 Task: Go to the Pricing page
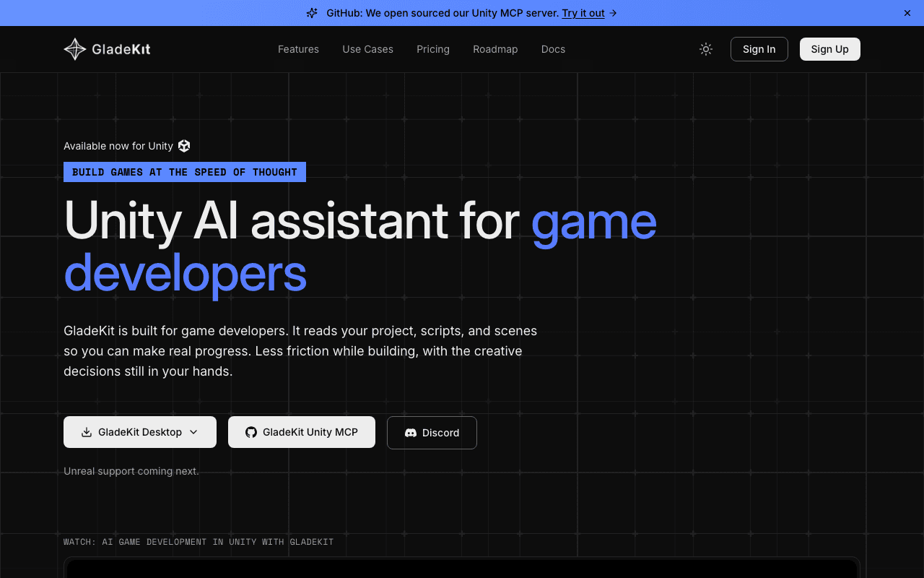pos(433,49)
